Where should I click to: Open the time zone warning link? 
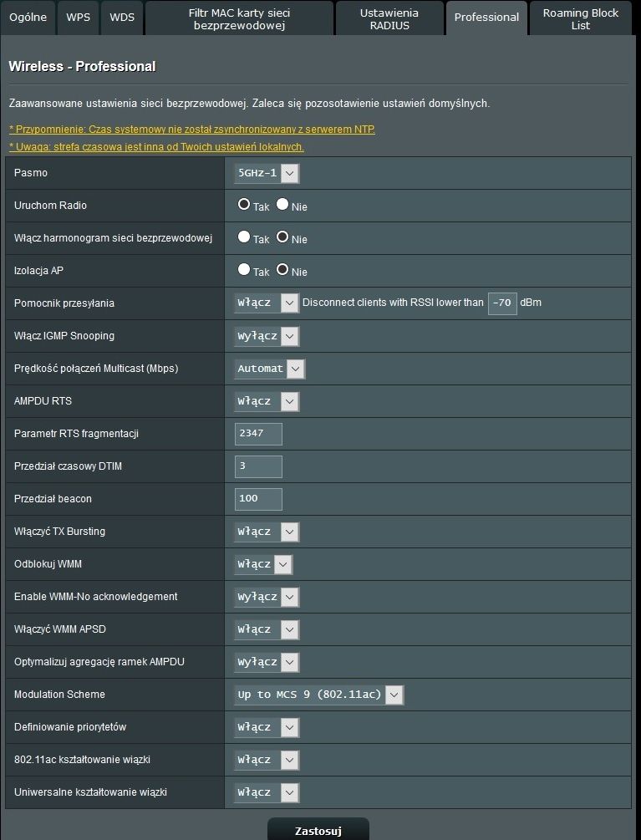click(x=156, y=147)
